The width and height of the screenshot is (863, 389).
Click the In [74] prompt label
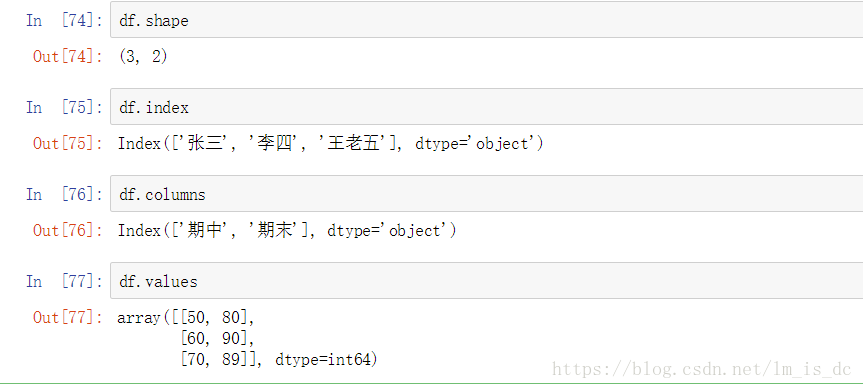[x=64, y=20]
